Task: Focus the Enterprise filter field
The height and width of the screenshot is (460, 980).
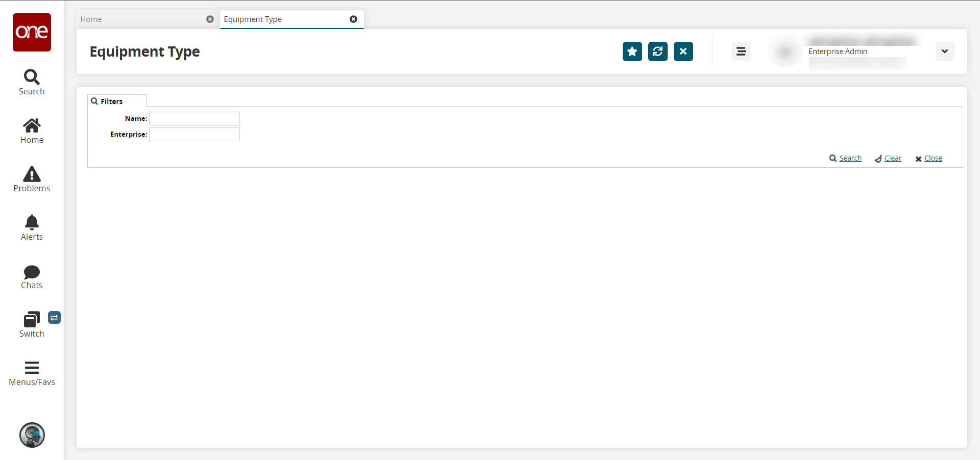Action: click(194, 135)
